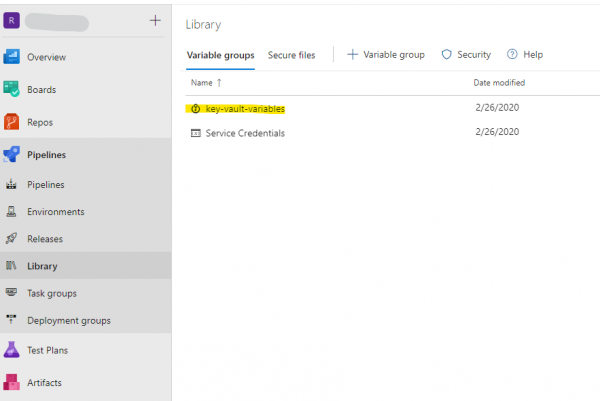Open Security settings for the library
600x401 pixels.
467,55
